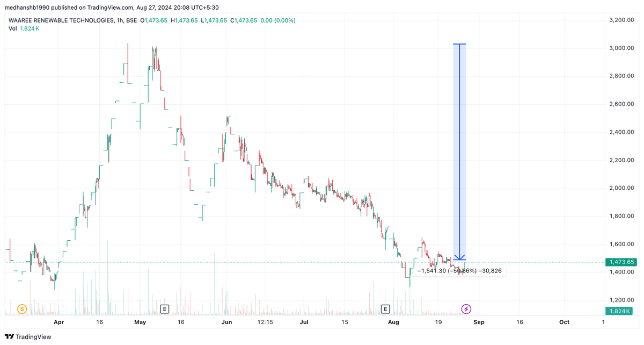Click the 0.00 (0.00%) change value

(x=278, y=20)
